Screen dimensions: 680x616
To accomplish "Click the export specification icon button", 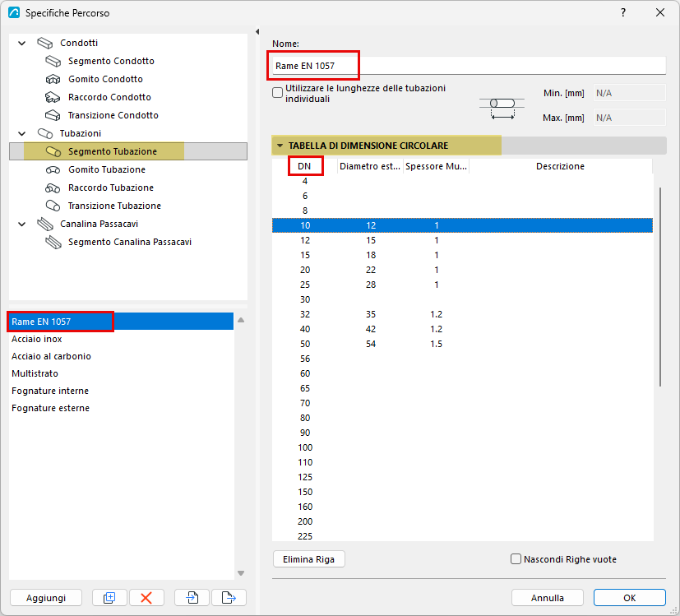I will tap(229, 597).
